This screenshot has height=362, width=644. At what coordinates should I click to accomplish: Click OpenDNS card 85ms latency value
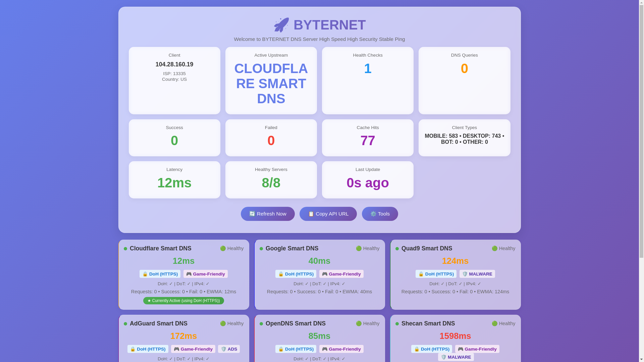319,336
